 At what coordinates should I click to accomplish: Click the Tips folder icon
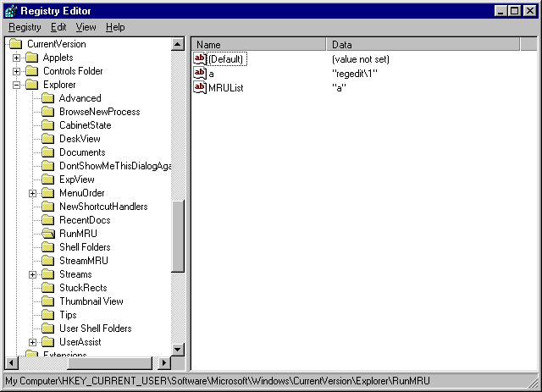(47, 315)
